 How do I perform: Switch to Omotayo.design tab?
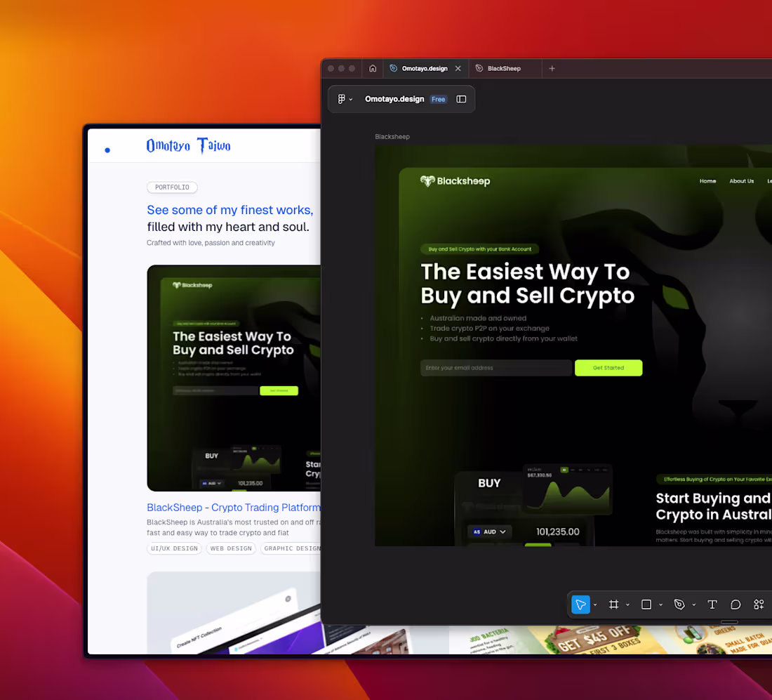pos(425,69)
